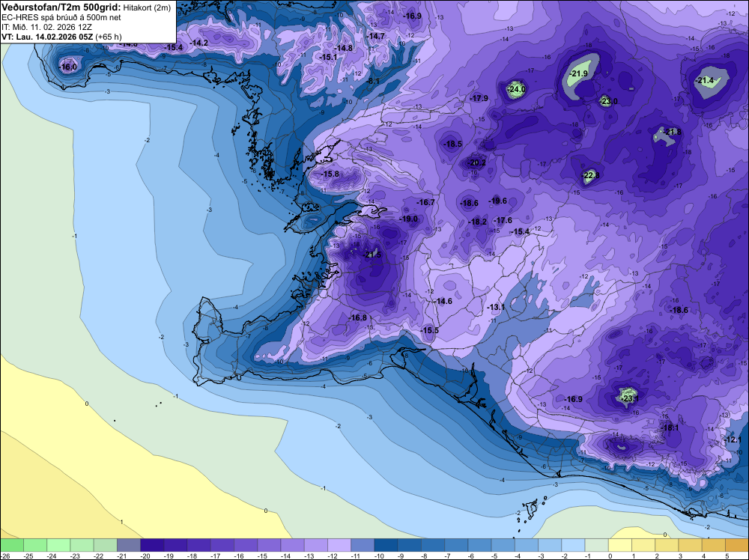Image resolution: width=749 pixels, height=560 pixels.
Task: Click the -25 tick label in the color scale
Action: point(29,556)
